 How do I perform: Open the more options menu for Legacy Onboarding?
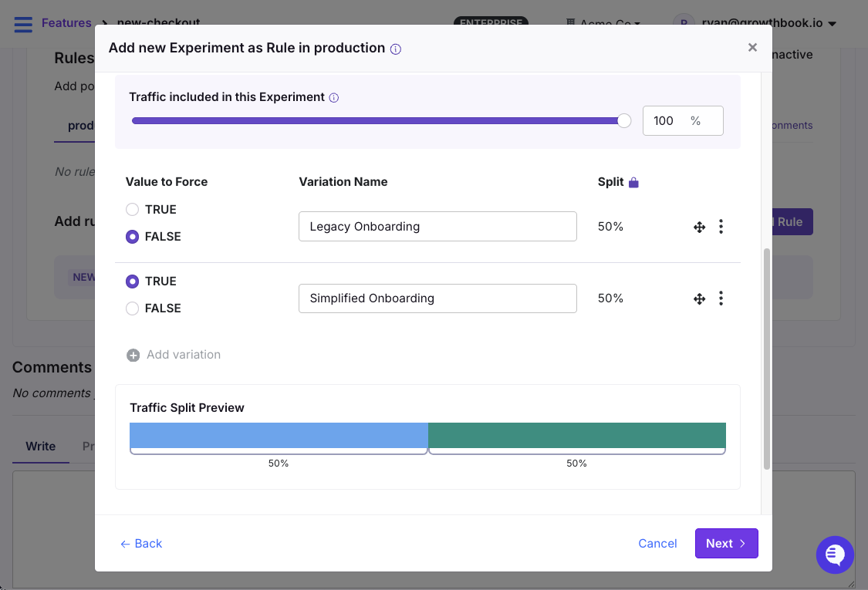click(x=721, y=227)
